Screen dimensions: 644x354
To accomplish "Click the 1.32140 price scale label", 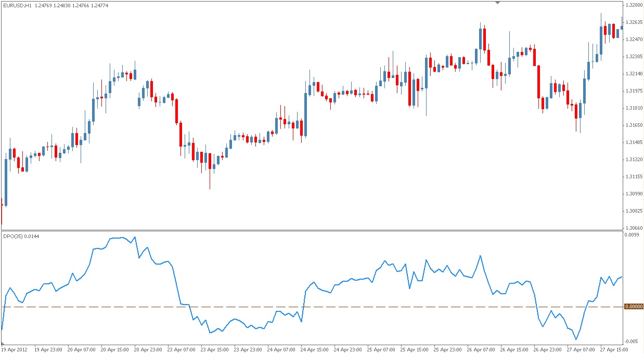I will [635, 74].
